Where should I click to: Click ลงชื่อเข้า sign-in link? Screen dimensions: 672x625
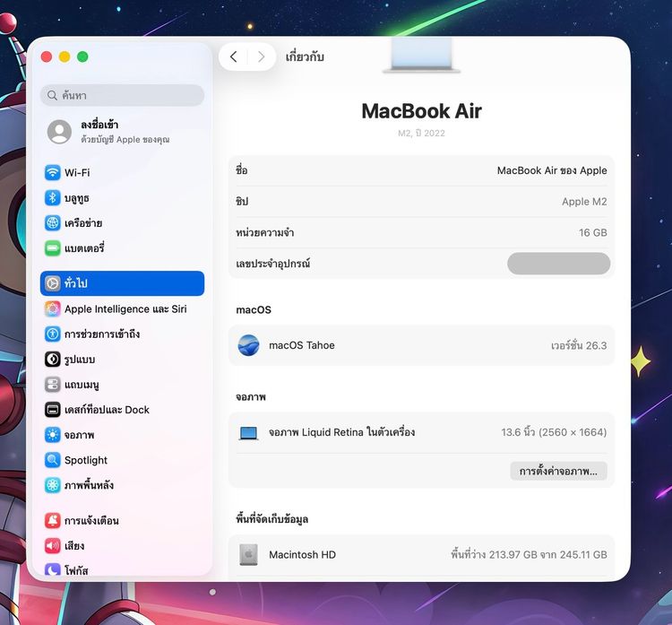coord(99,125)
